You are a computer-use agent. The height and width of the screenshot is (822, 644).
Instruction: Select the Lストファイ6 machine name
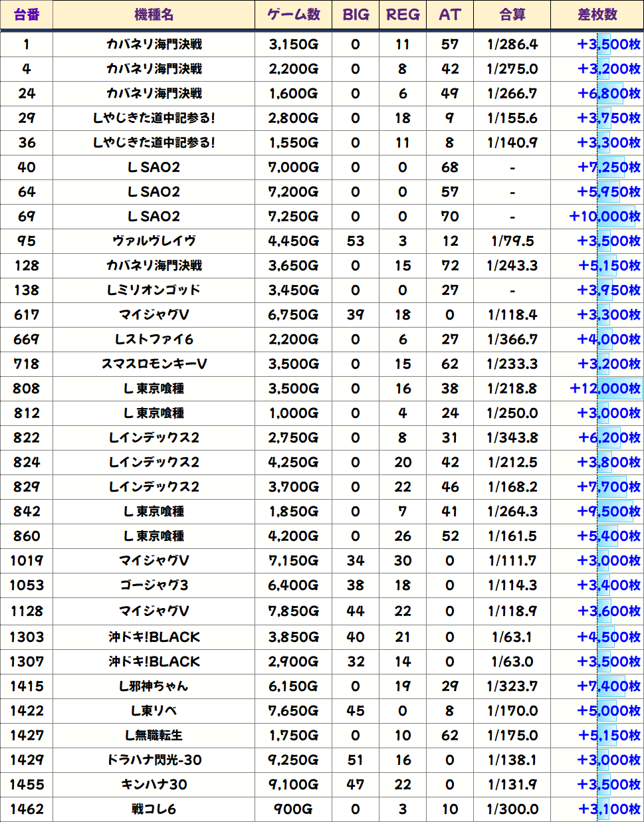(x=154, y=340)
